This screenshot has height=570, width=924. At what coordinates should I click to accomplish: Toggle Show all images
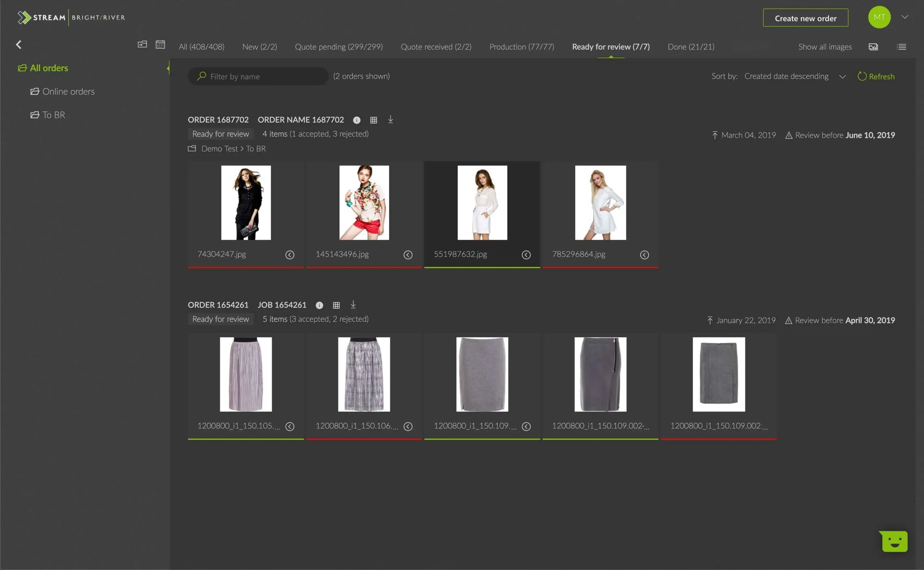(825, 47)
